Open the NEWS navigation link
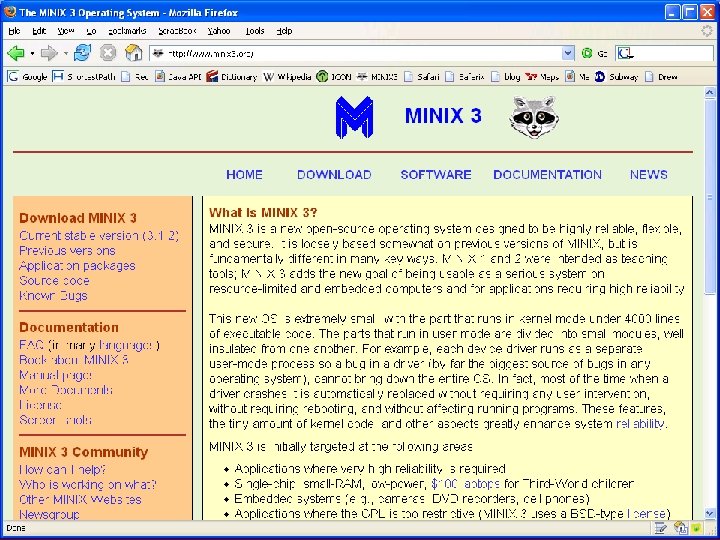720x540 pixels. tap(649, 174)
